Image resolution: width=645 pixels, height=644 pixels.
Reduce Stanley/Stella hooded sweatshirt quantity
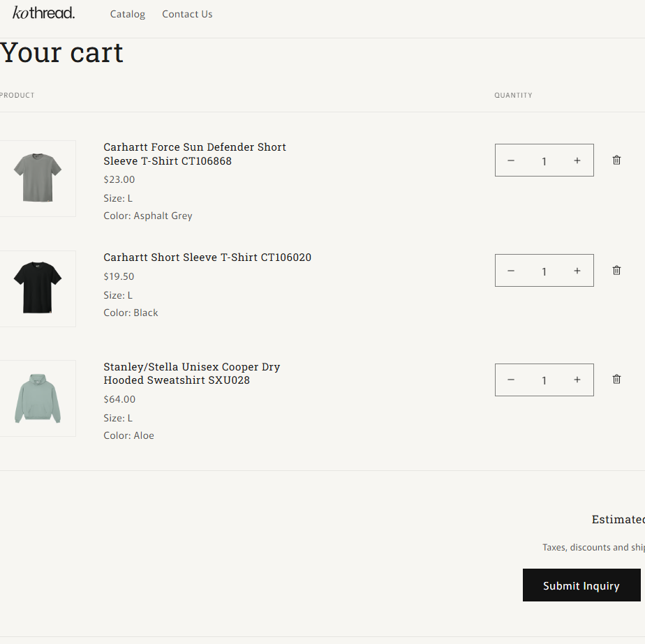(x=511, y=380)
